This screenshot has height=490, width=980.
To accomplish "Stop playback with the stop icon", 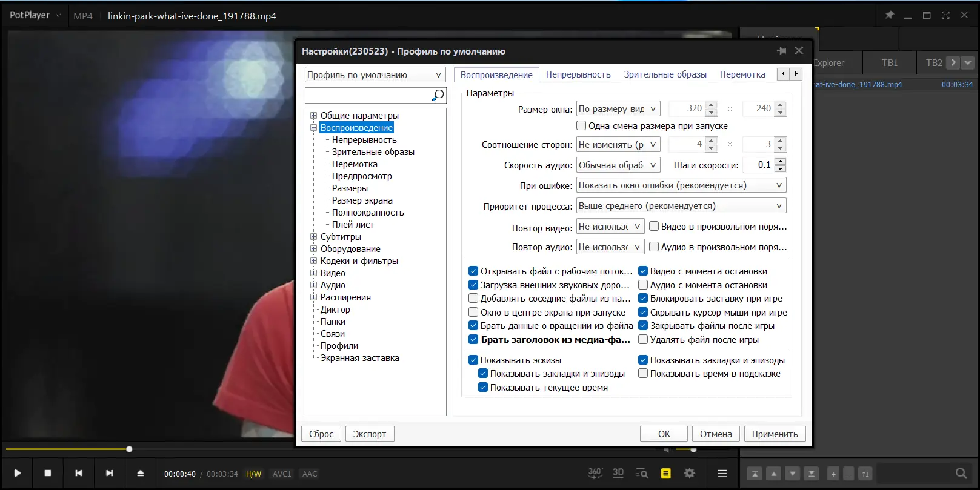I will [48, 473].
